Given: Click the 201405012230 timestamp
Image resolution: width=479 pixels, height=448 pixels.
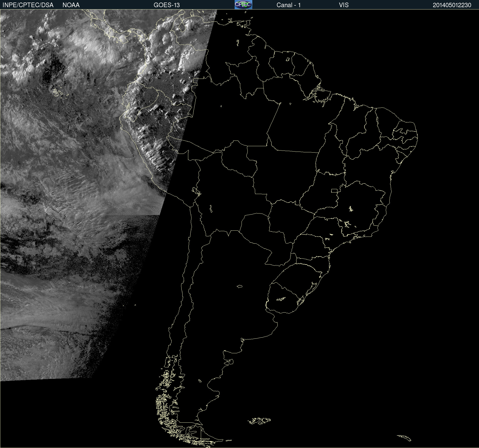Looking at the screenshot, I should tap(452, 5).
